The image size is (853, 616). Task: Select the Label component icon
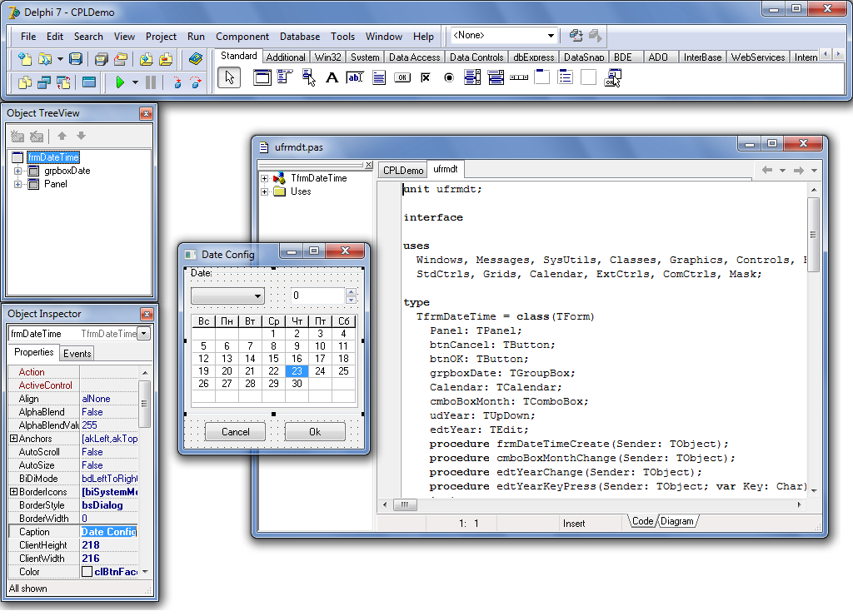click(x=332, y=77)
